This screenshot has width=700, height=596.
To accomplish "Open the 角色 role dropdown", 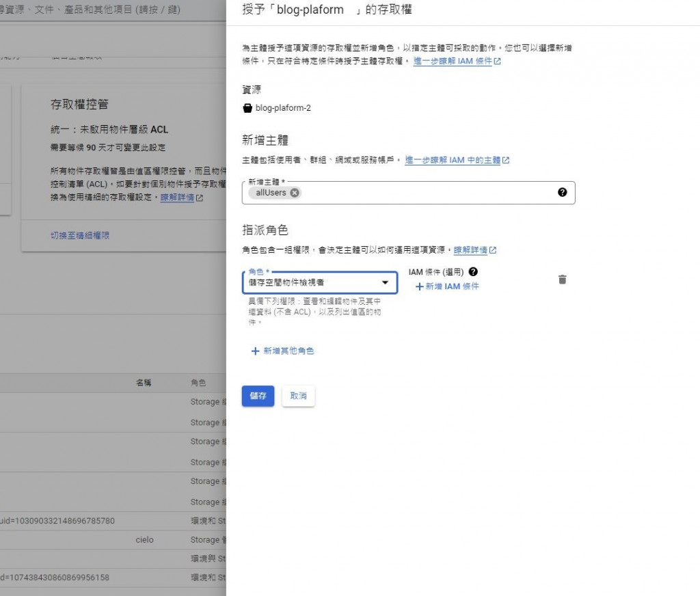I will (320, 282).
